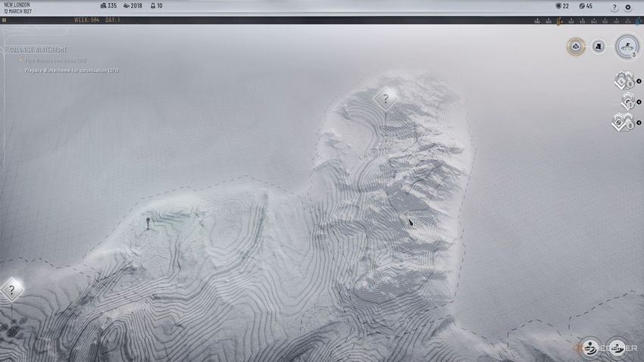The image size is (644, 362).
Task: Open the large Frostland teams circle icon
Action: 627,46
